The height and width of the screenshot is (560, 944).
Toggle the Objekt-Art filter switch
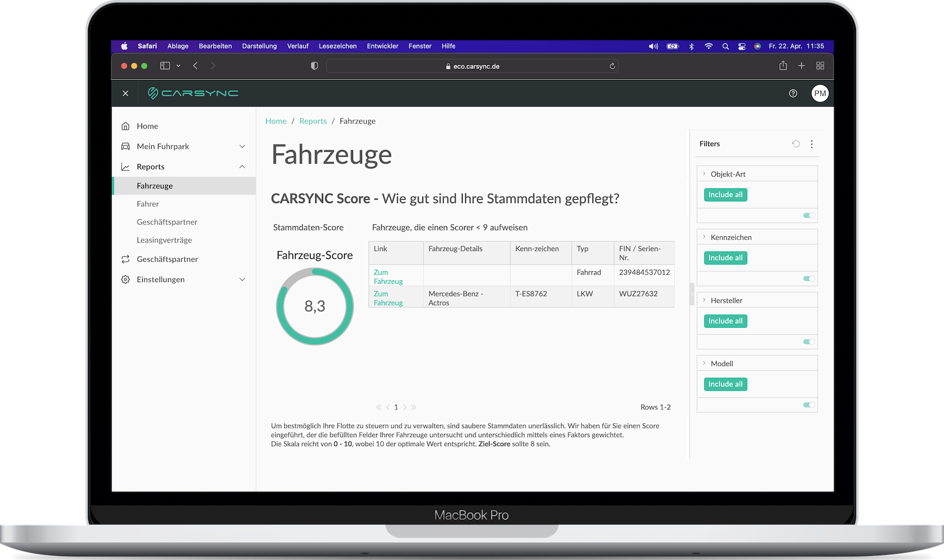[x=809, y=215]
